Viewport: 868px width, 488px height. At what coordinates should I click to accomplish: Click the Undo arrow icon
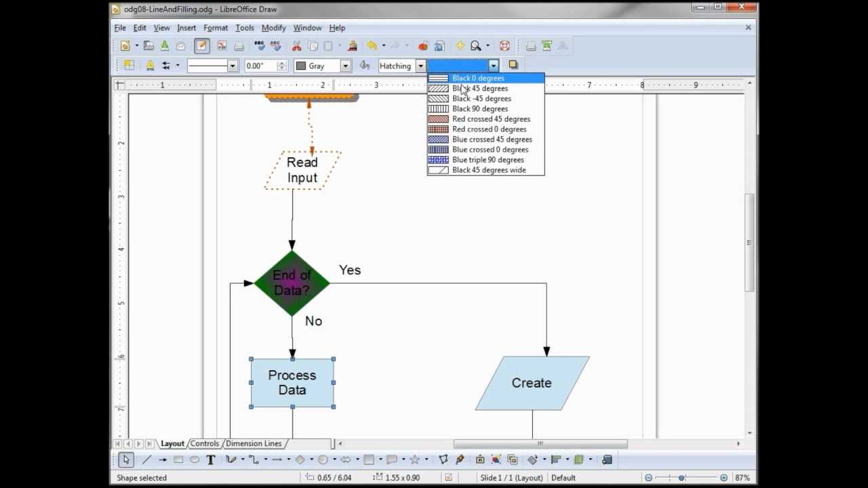coord(372,46)
